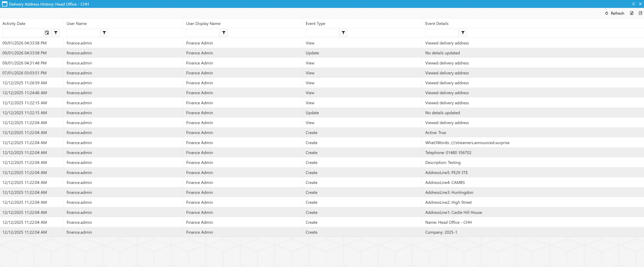Click the window icon beside the Delivery Address History title

tap(4, 4)
